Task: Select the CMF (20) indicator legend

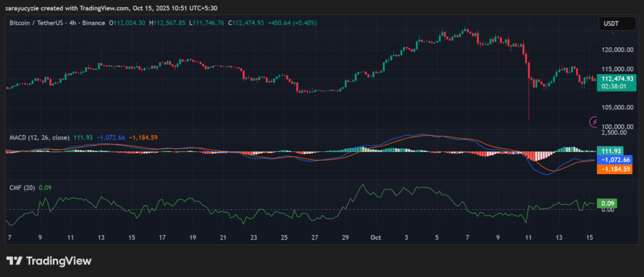Action: tap(21, 187)
